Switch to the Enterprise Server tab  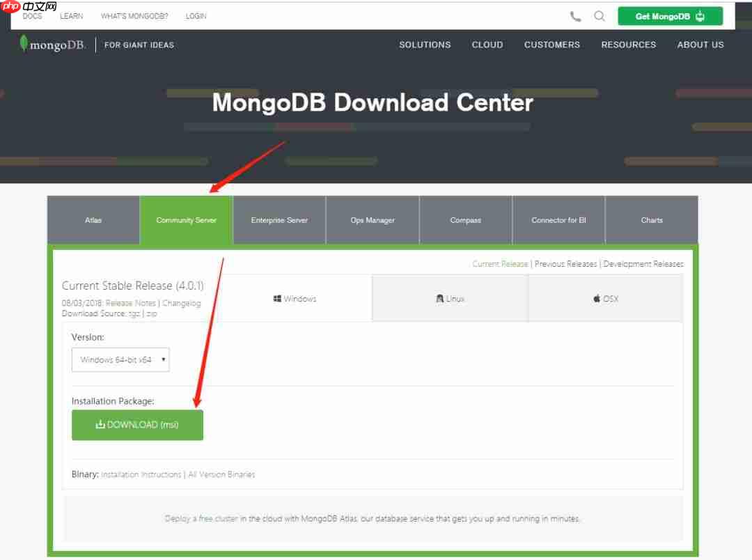(x=279, y=220)
